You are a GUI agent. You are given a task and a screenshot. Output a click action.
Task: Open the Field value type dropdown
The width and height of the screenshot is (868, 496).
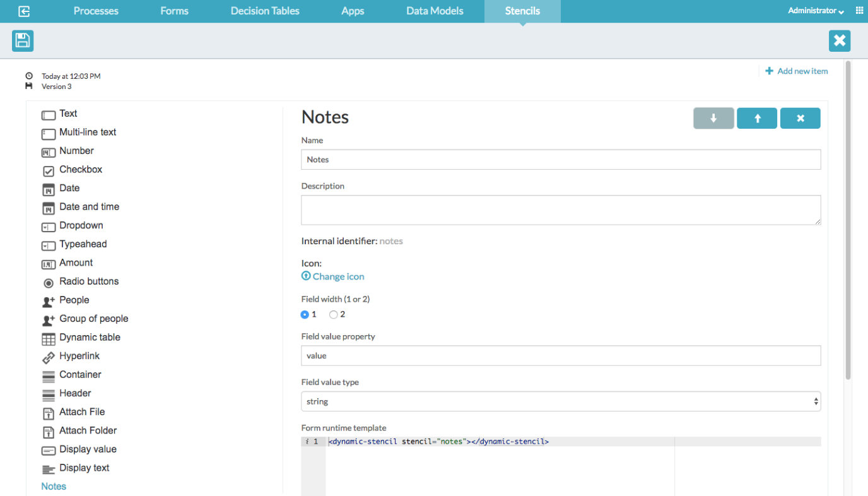(x=561, y=401)
